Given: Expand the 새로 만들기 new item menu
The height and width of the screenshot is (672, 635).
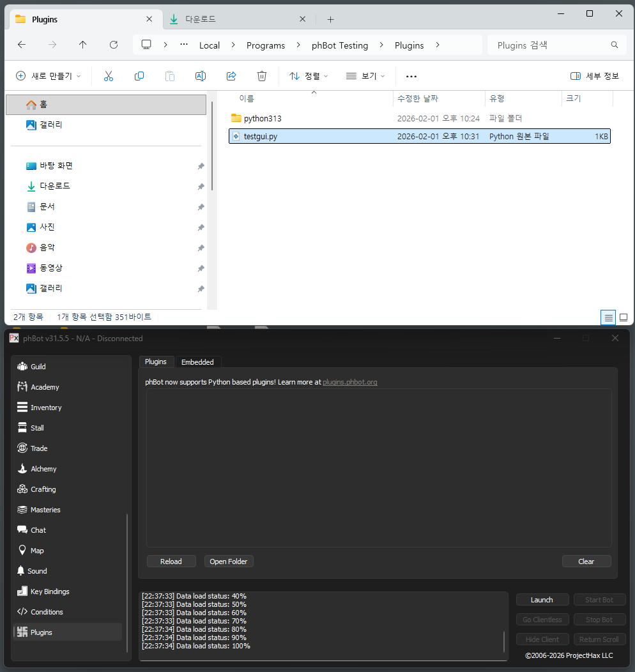Looking at the screenshot, I should (49, 76).
